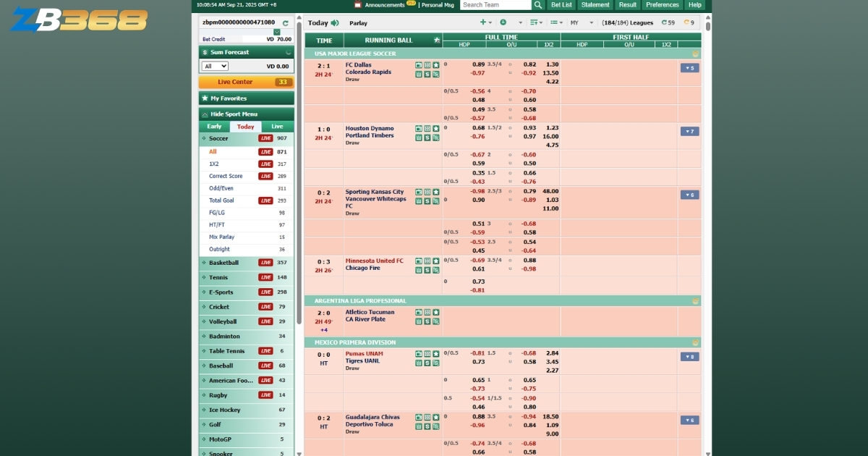Image resolution: width=868 pixels, height=456 pixels.
Task: Click the Search Team input field
Action: (x=495, y=5)
